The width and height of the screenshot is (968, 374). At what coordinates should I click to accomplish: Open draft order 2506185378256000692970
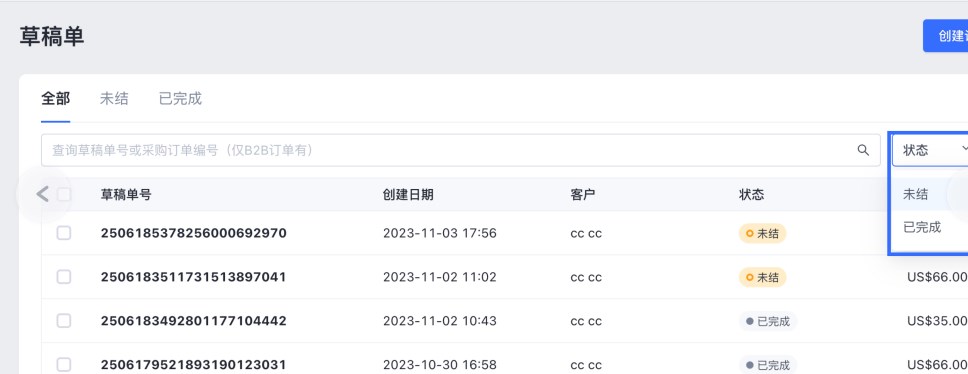tap(193, 233)
